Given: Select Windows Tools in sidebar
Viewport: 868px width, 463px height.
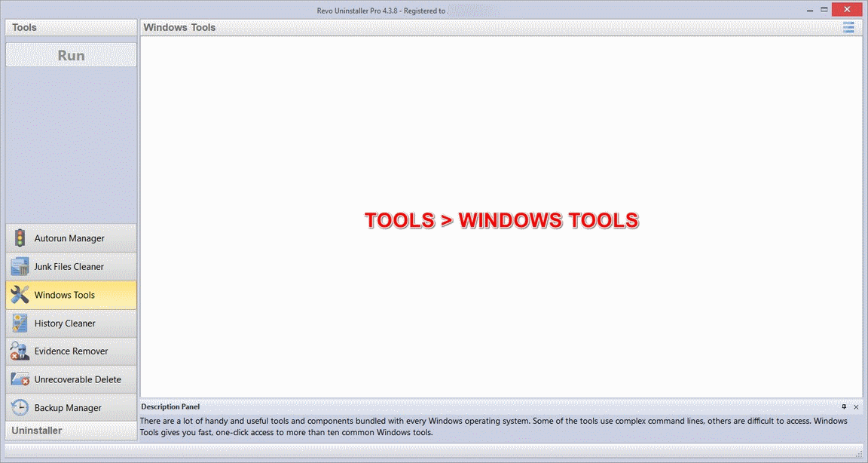Looking at the screenshot, I should tap(71, 295).
